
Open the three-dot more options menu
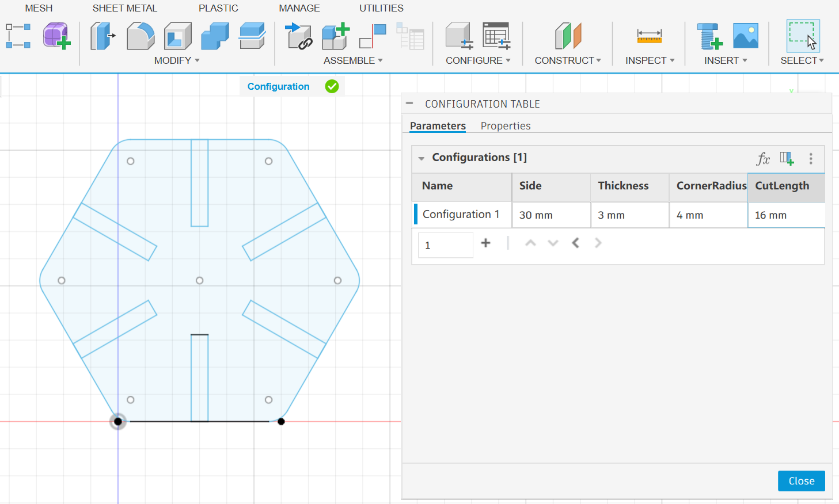(811, 159)
